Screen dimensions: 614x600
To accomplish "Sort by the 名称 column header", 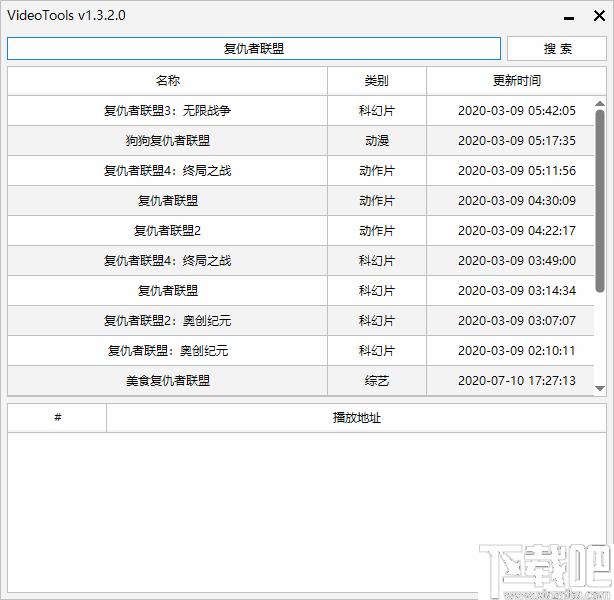I will [168, 81].
